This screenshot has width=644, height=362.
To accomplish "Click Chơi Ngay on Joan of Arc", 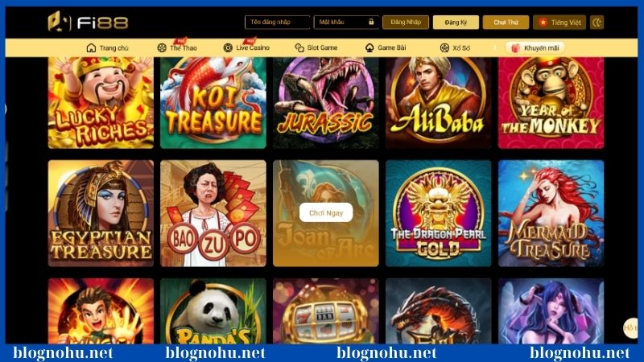I will click(x=326, y=212).
